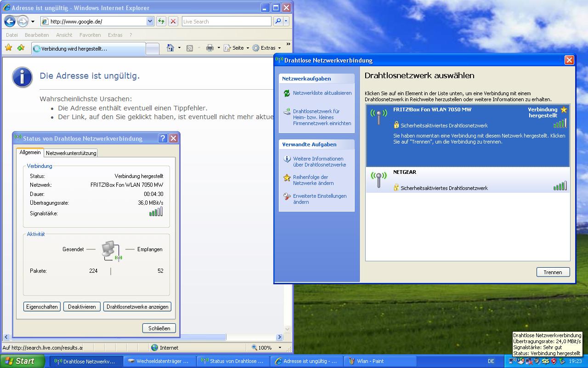Click Erweiterte Einstellungen ändern link
Image resolution: width=588 pixels, height=368 pixels.
(320, 199)
